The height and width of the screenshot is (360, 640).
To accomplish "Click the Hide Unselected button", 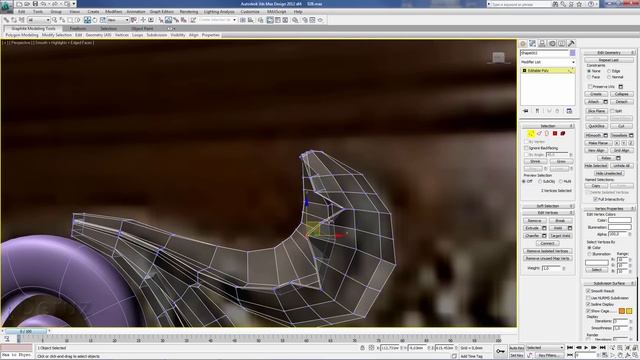I will (x=609, y=173).
